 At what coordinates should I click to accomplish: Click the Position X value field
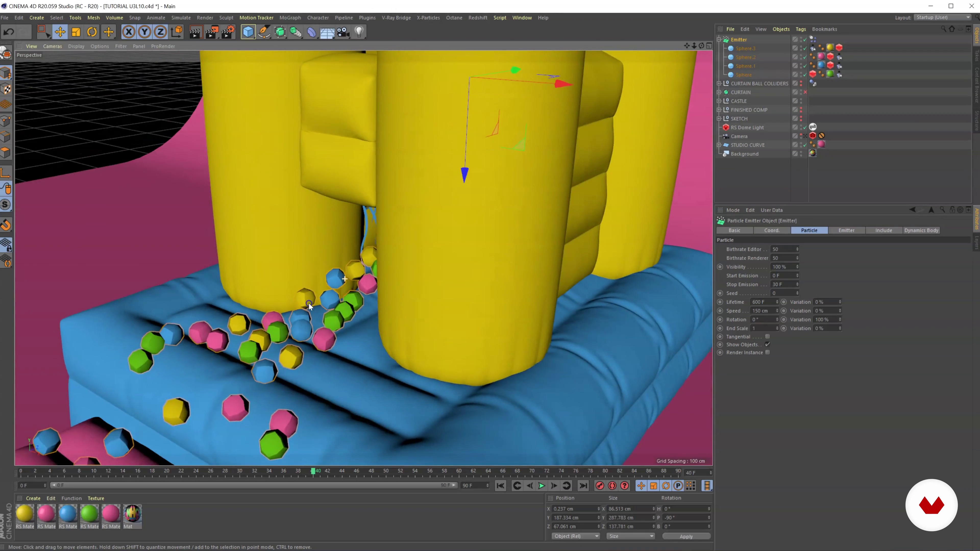tap(575, 509)
